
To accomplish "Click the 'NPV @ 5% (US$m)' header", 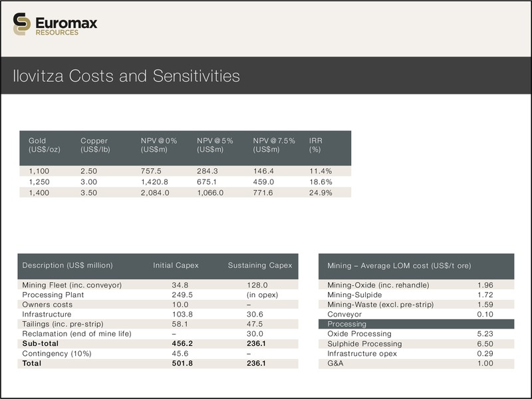I will click(x=215, y=145).
